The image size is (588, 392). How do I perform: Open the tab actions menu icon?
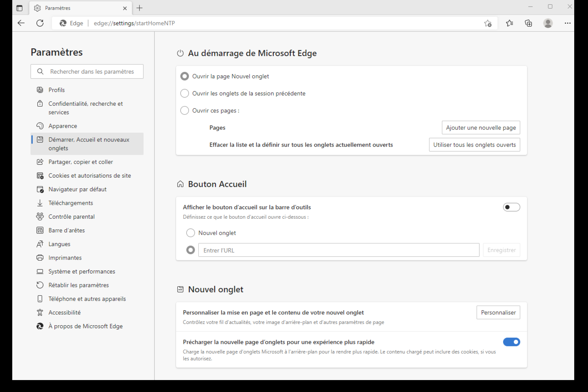click(19, 8)
